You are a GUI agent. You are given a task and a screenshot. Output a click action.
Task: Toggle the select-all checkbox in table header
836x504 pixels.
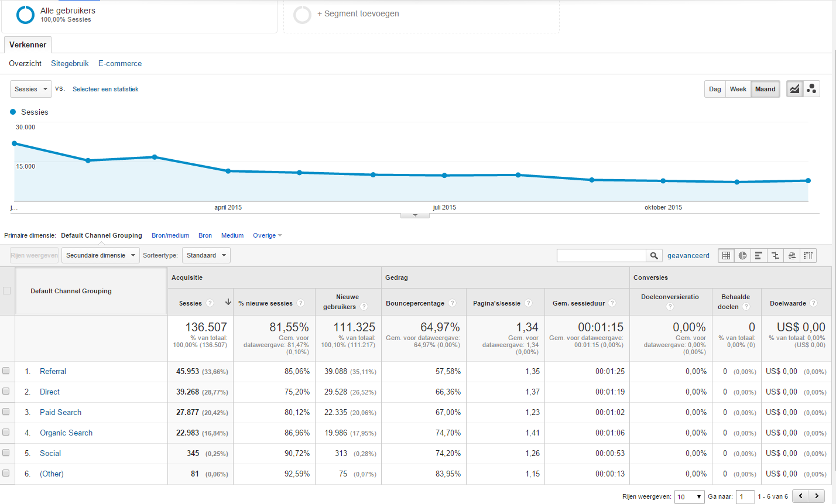(6, 291)
